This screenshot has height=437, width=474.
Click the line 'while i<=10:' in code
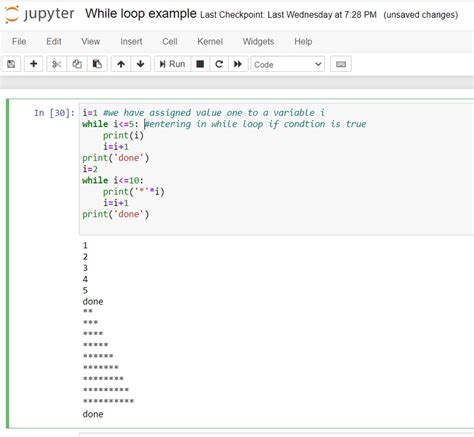coord(113,180)
